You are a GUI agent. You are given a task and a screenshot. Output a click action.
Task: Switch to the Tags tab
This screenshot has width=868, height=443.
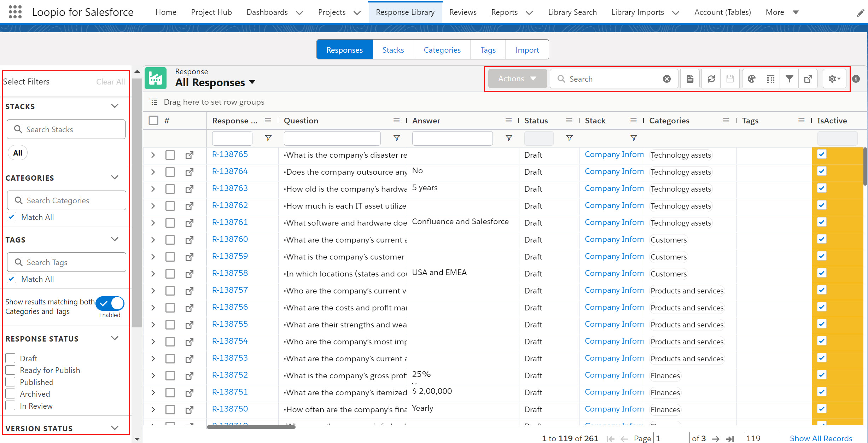(488, 49)
